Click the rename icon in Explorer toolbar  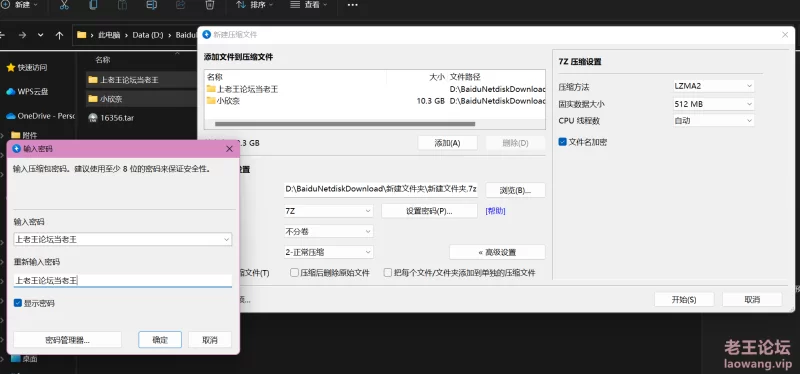coord(151,5)
